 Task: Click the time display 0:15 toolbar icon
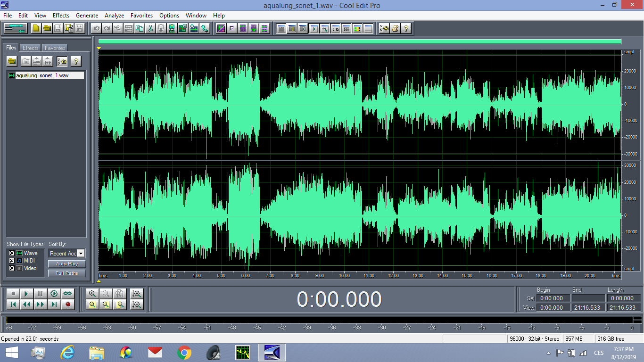(336, 28)
